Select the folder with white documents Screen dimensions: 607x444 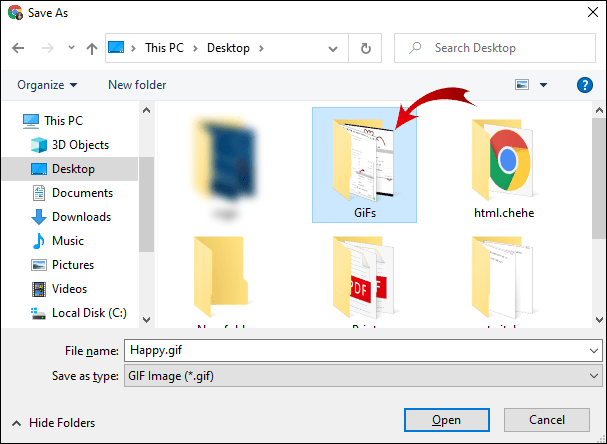pyautogui.click(x=502, y=276)
